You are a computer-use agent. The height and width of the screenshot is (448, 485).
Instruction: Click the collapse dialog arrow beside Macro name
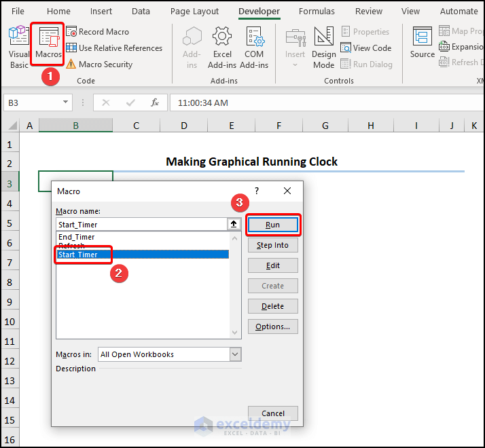click(x=234, y=224)
